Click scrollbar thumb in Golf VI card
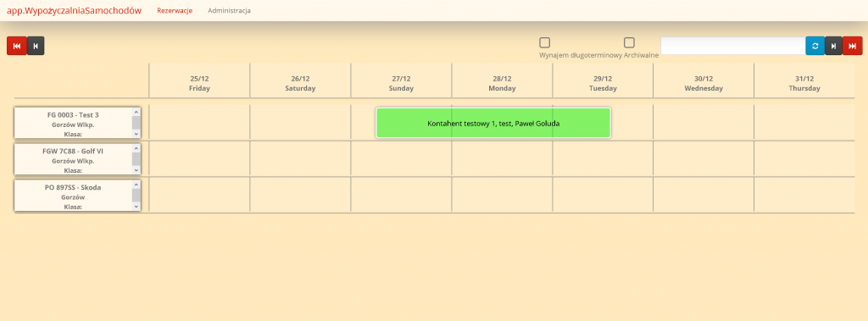The width and height of the screenshot is (868, 321). point(136,159)
